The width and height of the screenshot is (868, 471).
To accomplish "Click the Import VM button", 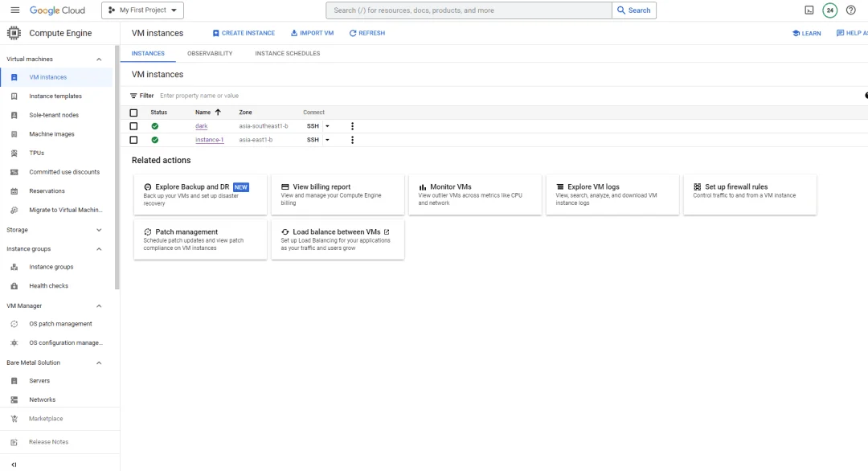I will click(x=312, y=33).
